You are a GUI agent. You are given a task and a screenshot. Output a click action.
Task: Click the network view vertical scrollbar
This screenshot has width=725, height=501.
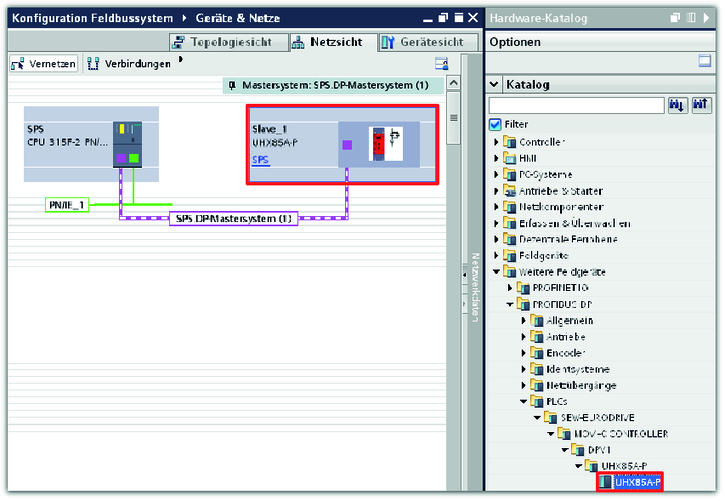(453, 250)
